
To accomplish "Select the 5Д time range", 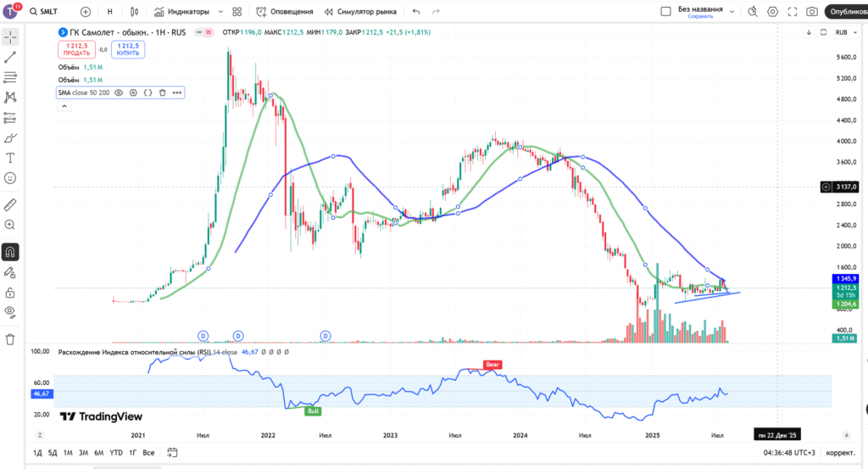I will tap(52, 452).
